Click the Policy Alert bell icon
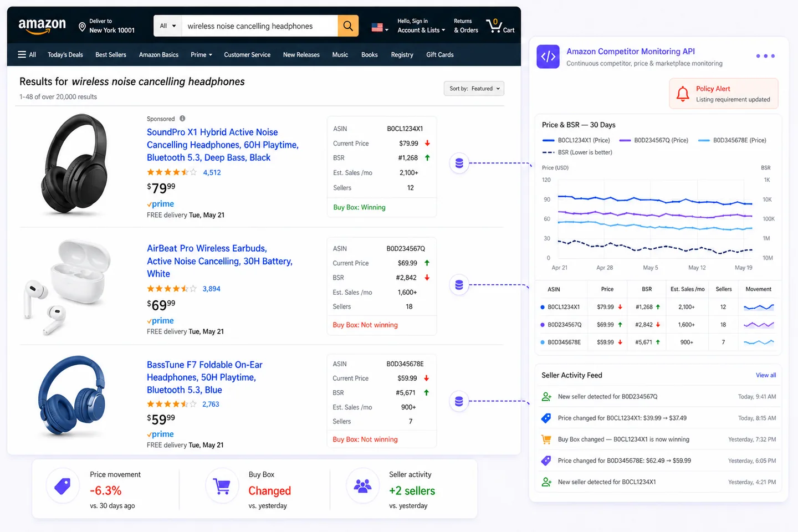The width and height of the screenshot is (798, 532). pyautogui.click(x=683, y=94)
